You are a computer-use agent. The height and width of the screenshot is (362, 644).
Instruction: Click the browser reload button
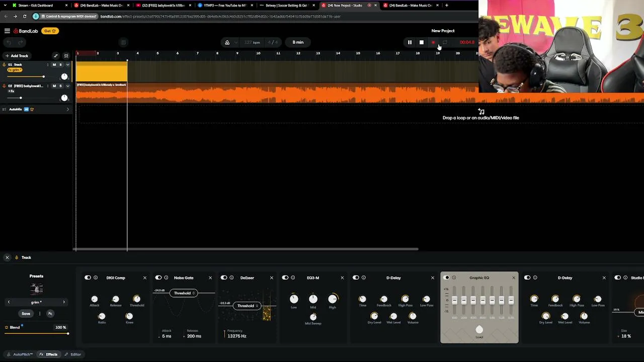pyautogui.click(x=25, y=16)
